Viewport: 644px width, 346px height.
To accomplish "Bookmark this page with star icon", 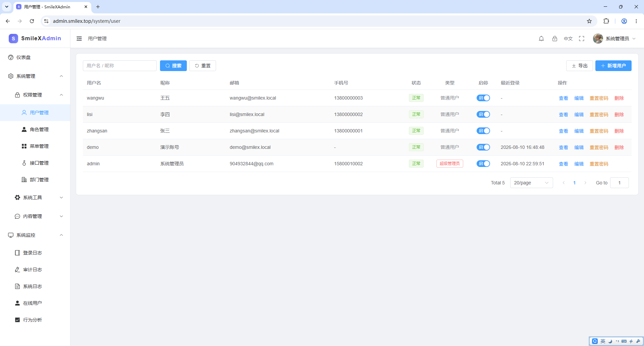I will click(589, 21).
